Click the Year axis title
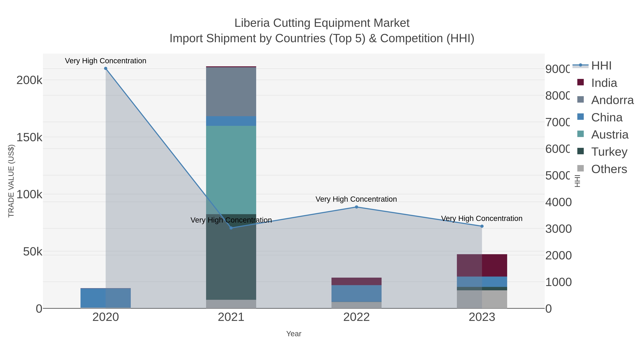The image size is (644, 362). coord(294,334)
